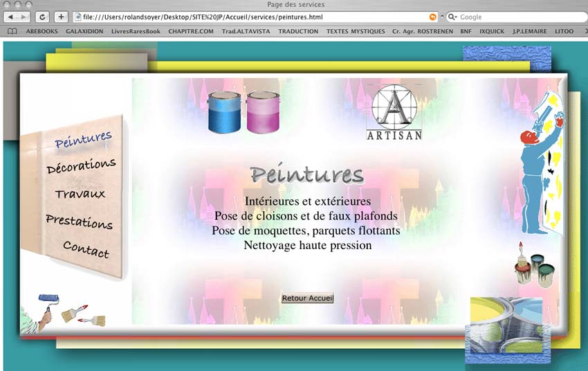The height and width of the screenshot is (371, 588).
Task: Select Prestations in the side menu
Action: point(79,221)
